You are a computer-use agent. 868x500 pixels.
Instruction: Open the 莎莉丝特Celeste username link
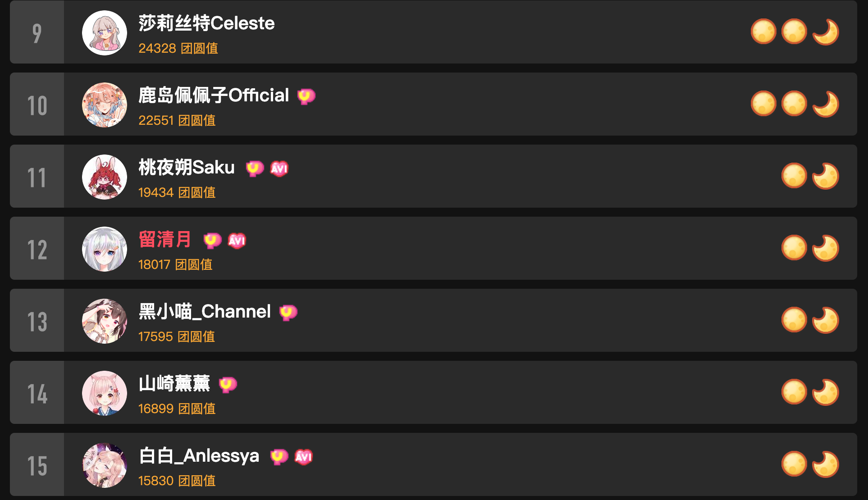click(x=206, y=23)
